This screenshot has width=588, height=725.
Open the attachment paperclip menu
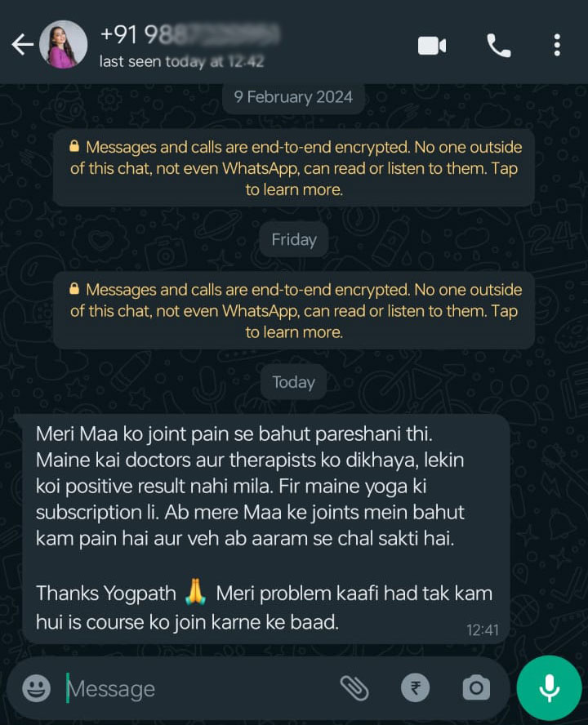[x=354, y=688]
